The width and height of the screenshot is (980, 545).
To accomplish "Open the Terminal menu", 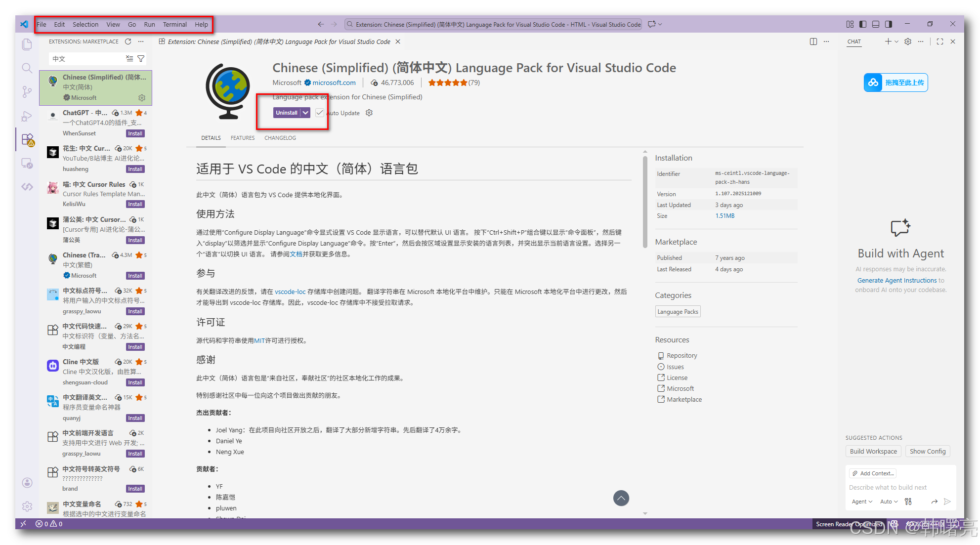I will (174, 24).
